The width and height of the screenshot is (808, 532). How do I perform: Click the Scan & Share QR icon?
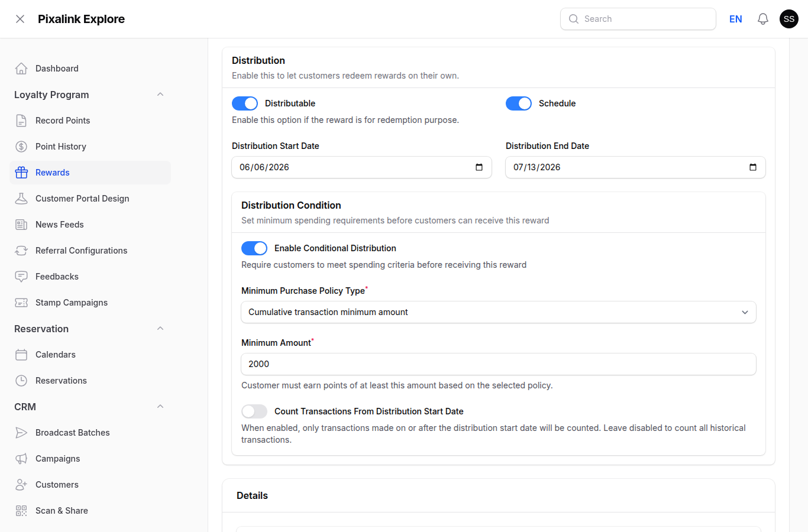coord(21,511)
